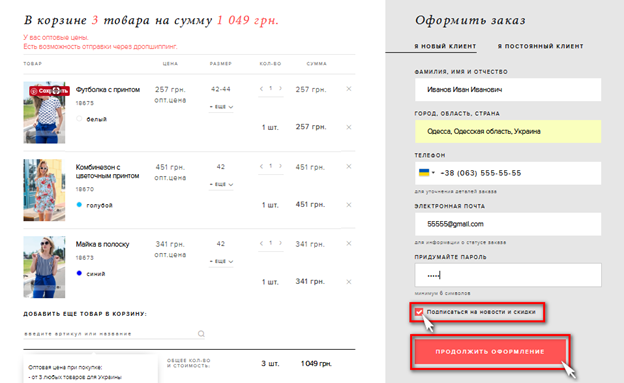The height and width of the screenshot is (383, 624).
Task: Click the email input field
Action: click(x=508, y=224)
